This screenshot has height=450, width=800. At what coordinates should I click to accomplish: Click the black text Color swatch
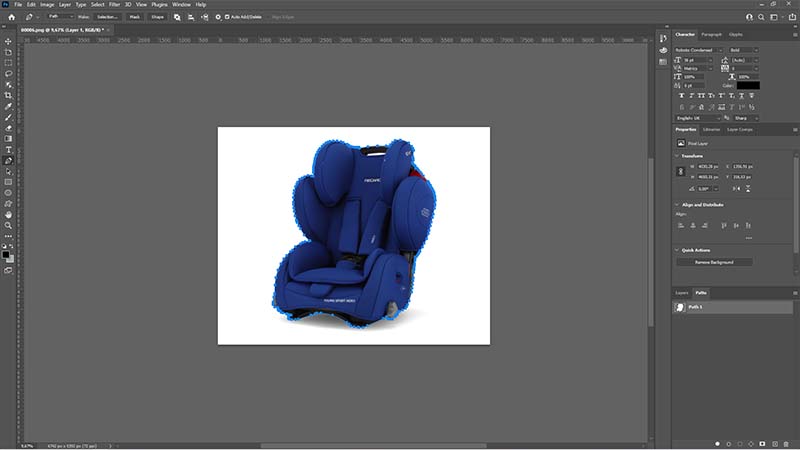coord(748,85)
